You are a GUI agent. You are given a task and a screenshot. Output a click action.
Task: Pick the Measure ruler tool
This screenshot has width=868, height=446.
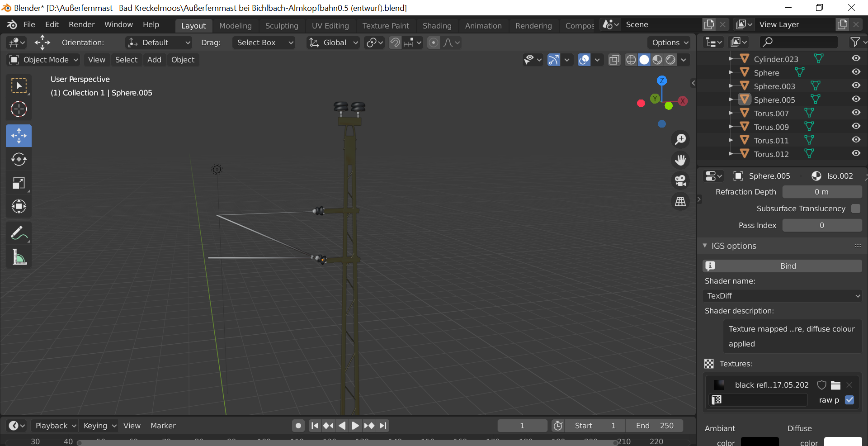(19, 257)
